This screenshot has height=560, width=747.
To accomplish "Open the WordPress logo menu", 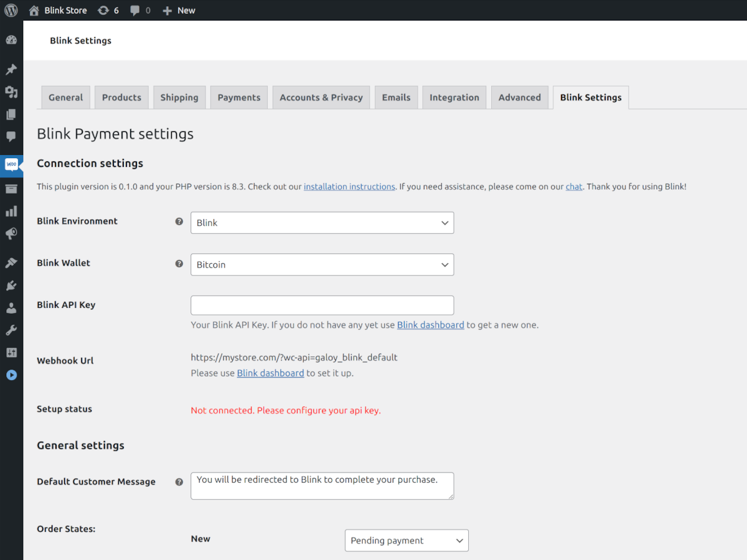I will click(11, 11).
